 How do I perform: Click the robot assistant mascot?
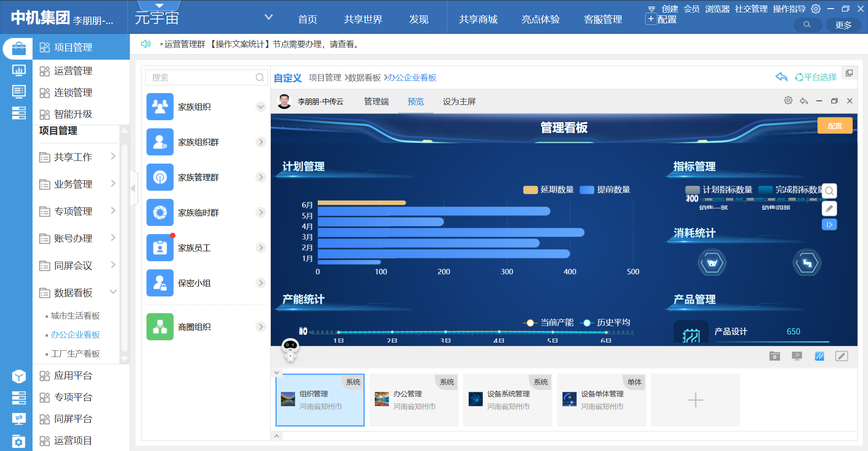click(x=290, y=350)
